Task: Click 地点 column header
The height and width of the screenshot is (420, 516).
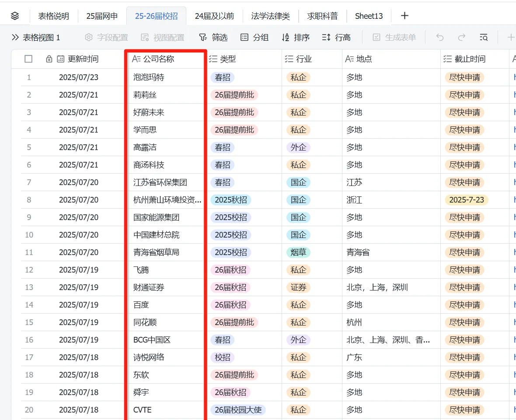Action: click(391, 59)
